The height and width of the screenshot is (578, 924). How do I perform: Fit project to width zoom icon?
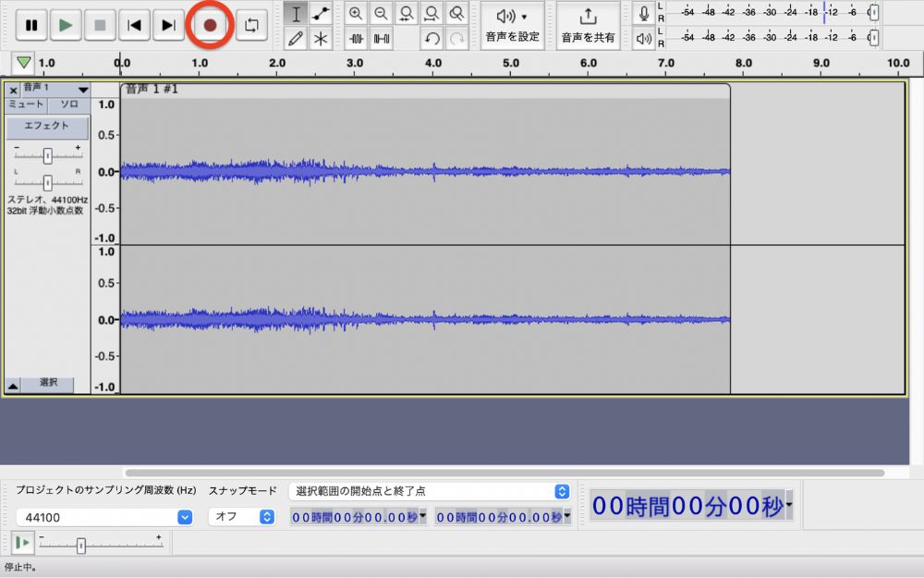click(x=432, y=14)
